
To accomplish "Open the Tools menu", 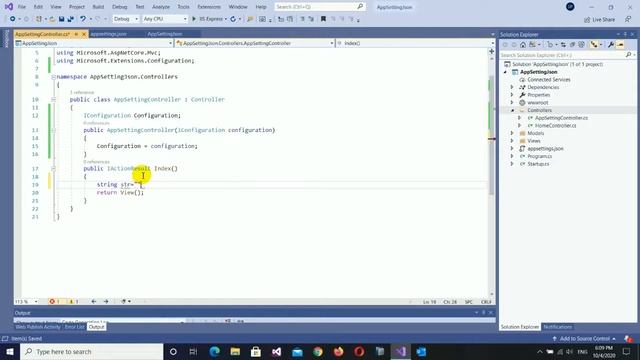I will [x=183, y=7].
